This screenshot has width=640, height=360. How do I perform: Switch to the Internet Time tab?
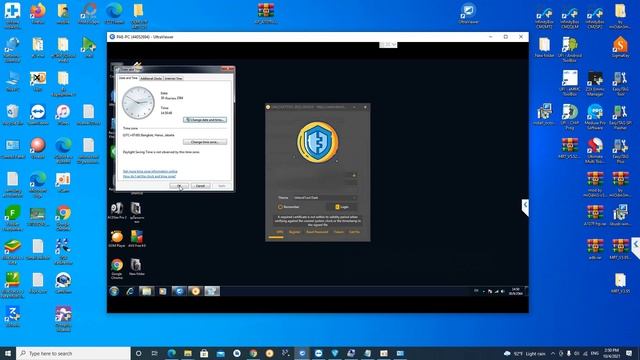coord(173,78)
